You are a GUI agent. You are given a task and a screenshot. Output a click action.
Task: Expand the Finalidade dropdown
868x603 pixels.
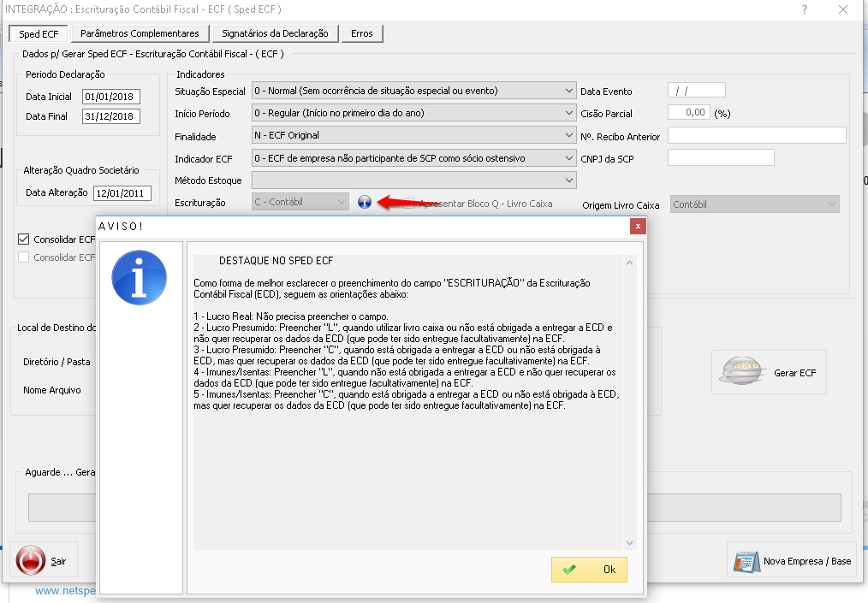tap(569, 135)
